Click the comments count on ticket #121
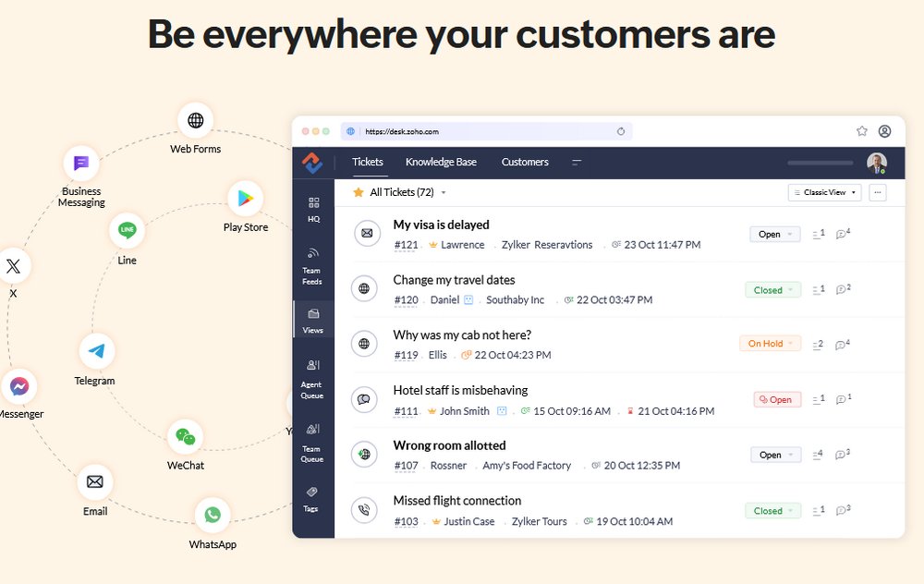The image size is (924, 584). (844, 234)
